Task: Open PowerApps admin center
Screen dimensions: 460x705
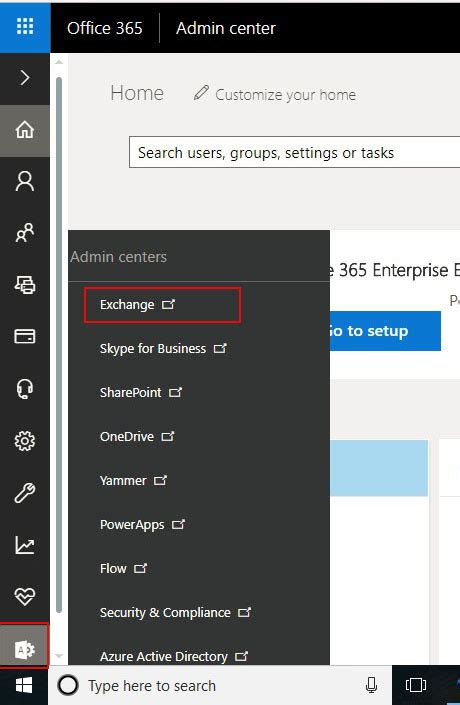Action: click(143, 525)
